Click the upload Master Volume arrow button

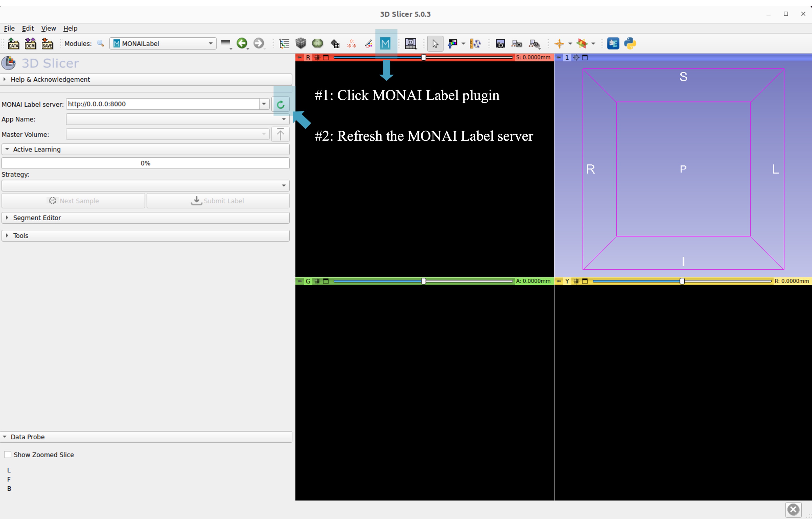281,134
